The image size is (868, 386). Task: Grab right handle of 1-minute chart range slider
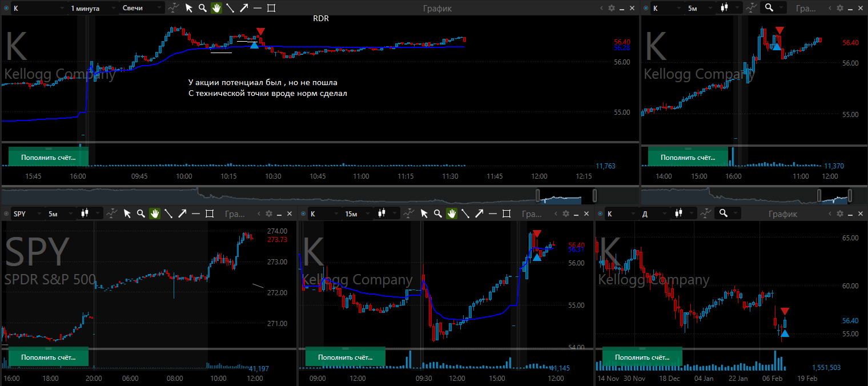[x=594, y=196]
